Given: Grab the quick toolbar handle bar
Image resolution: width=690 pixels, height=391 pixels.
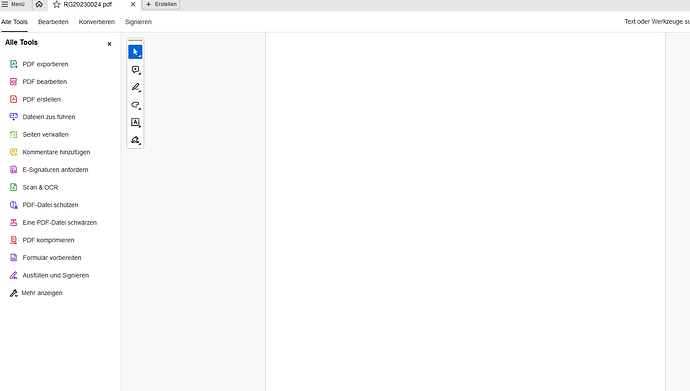Looking at the screenshot, I should point(135,40).
